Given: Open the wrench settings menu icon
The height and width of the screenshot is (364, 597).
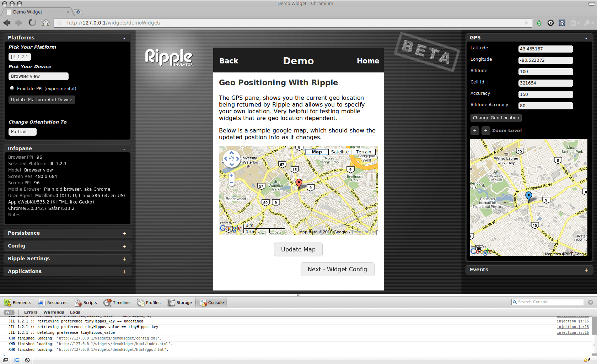Looking at the screenshot, I should click(x=588, y=23).
